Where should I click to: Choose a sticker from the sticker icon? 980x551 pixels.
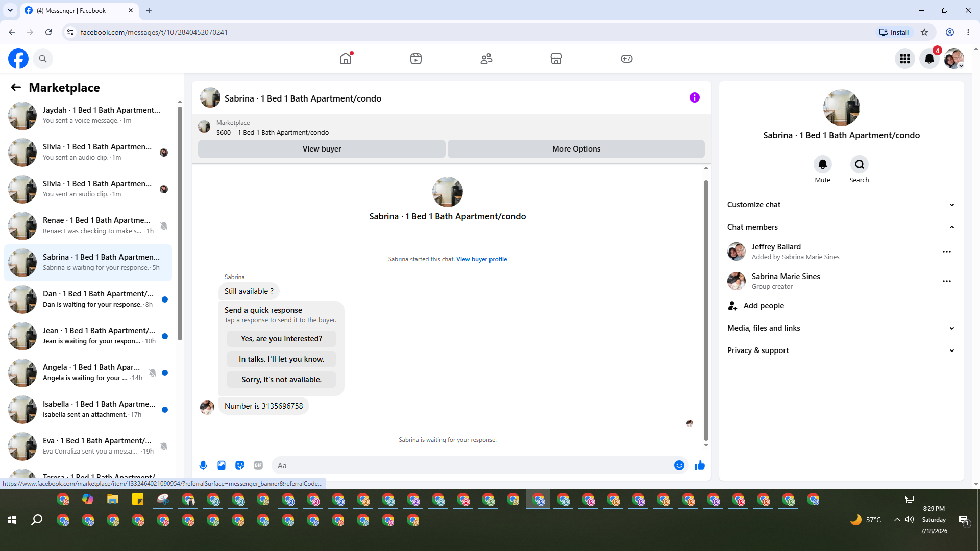[240, 465]
